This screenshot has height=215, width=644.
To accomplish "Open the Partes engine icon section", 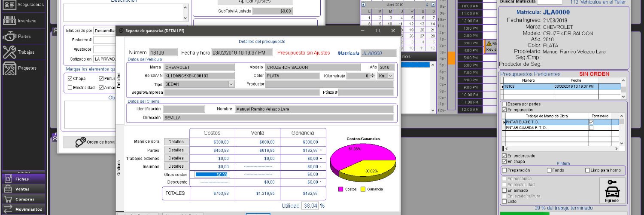I will pos(9,37).
